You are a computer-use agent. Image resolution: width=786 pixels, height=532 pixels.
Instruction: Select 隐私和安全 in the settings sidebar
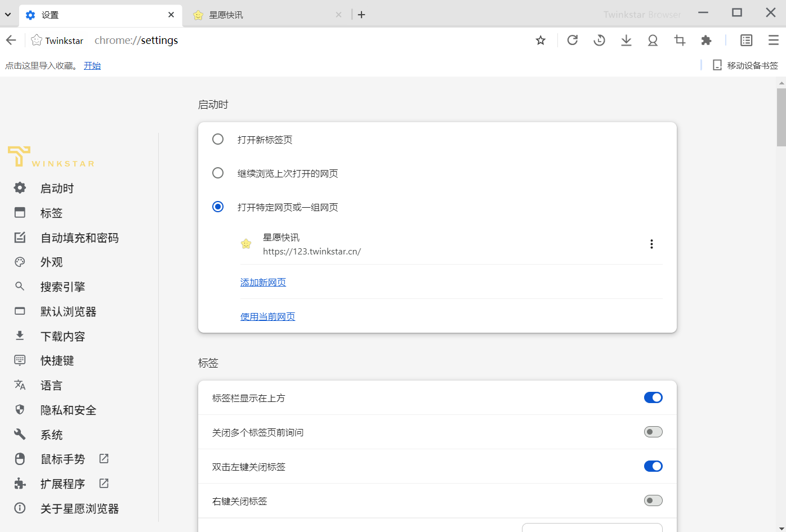(x=68, y=410)
